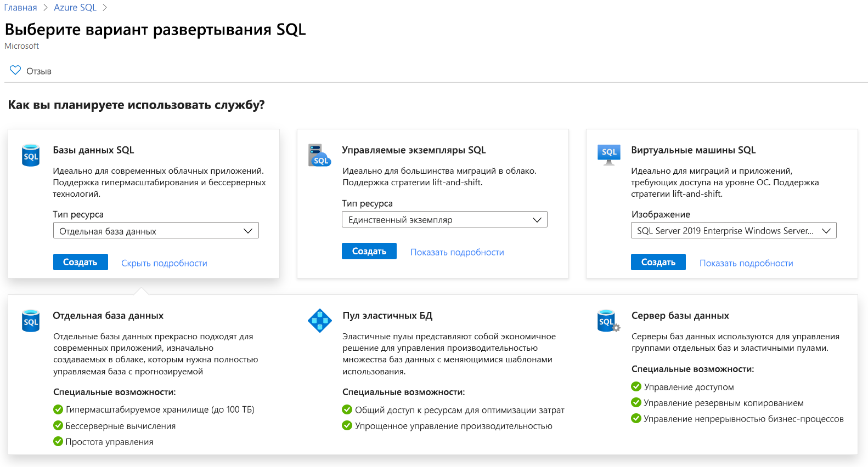Click the Отдельная база данных heading
Screen dimensions: 868x467
click(x=108, y=316)
